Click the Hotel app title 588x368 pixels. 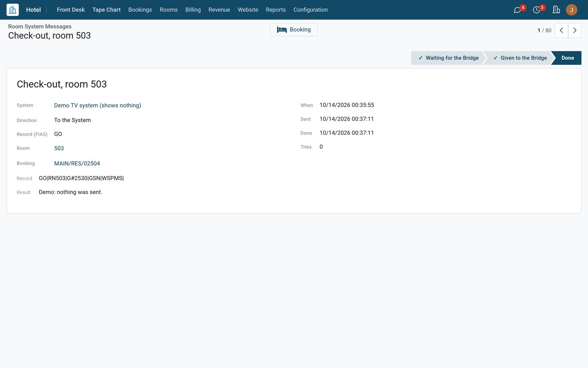tap(33, 10)
